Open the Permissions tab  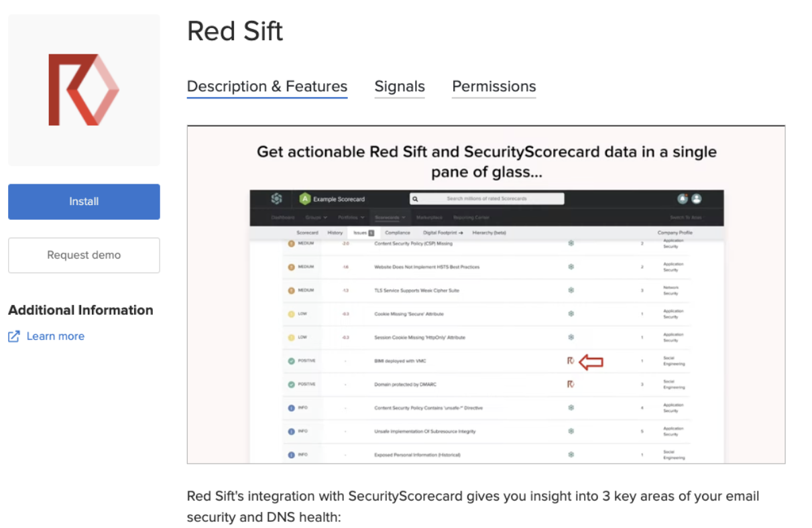(x=494, y=86)
